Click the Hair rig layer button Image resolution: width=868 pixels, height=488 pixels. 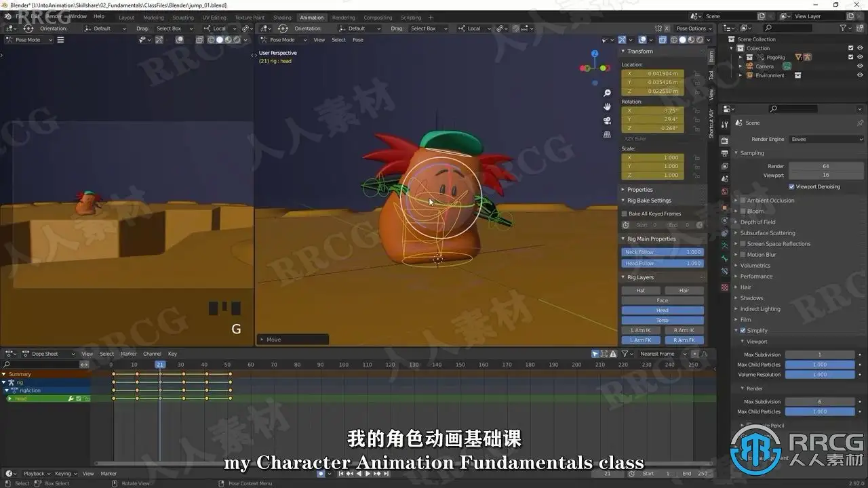pyautogui.click(x=684, y=291)
